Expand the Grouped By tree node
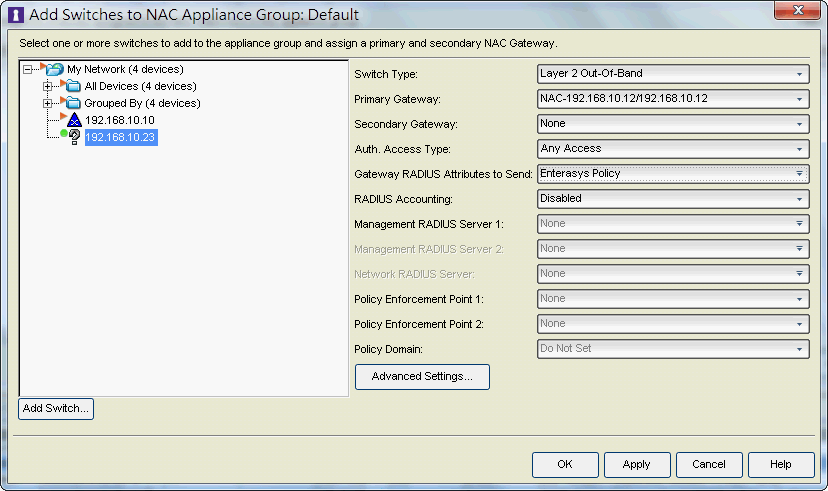 pos(48,103)
